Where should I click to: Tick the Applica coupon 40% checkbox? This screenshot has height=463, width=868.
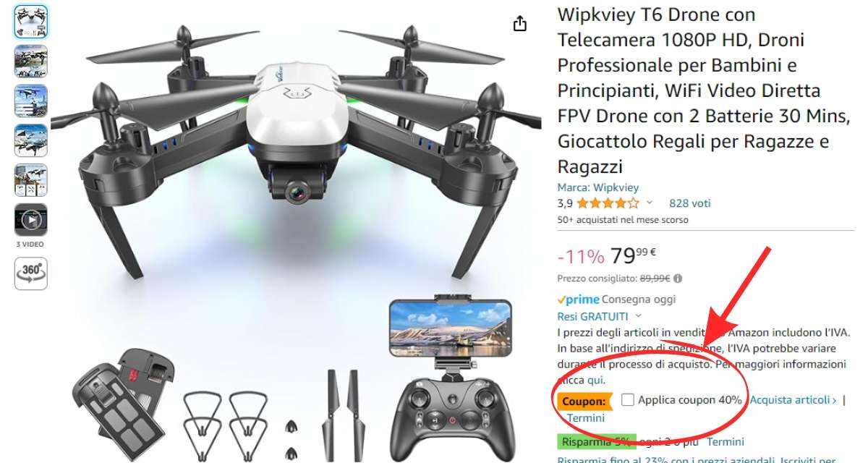[x=627, y=399]
